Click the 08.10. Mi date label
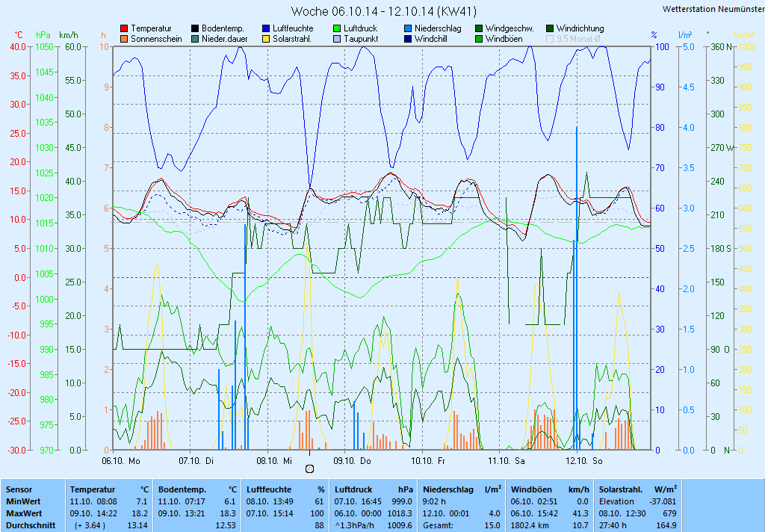The width and height of the screenshot is (765, 532). pos(274,461)
